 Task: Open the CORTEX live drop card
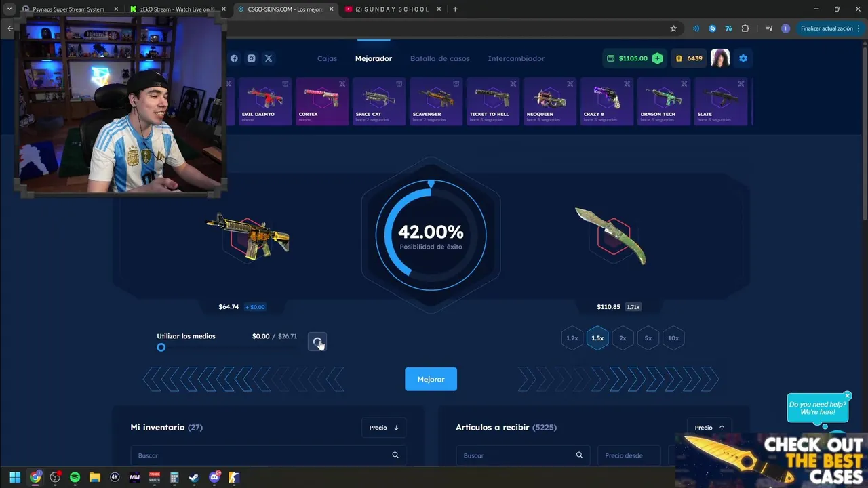(321, 102)
